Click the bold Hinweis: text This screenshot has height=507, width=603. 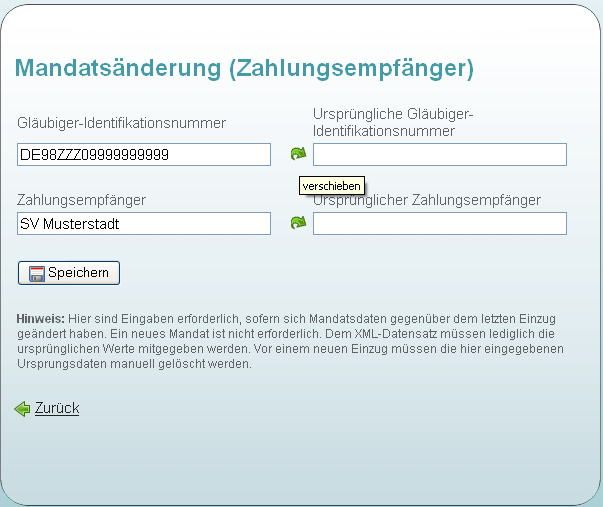pos(41,317)
